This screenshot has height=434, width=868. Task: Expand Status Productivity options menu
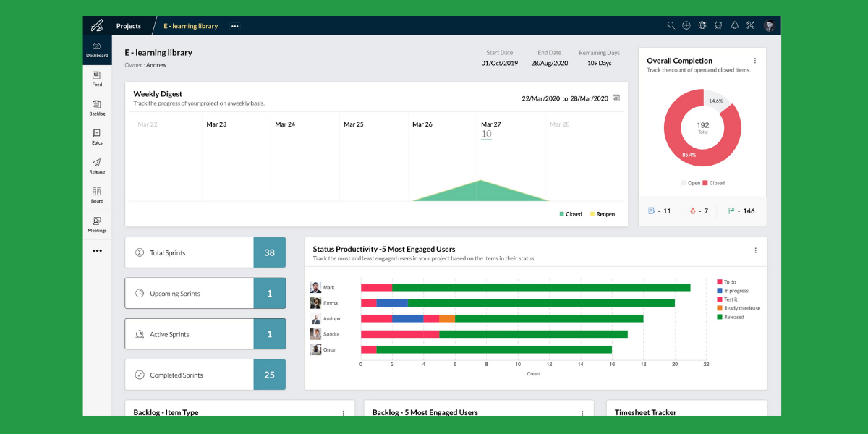pos(755,250)
